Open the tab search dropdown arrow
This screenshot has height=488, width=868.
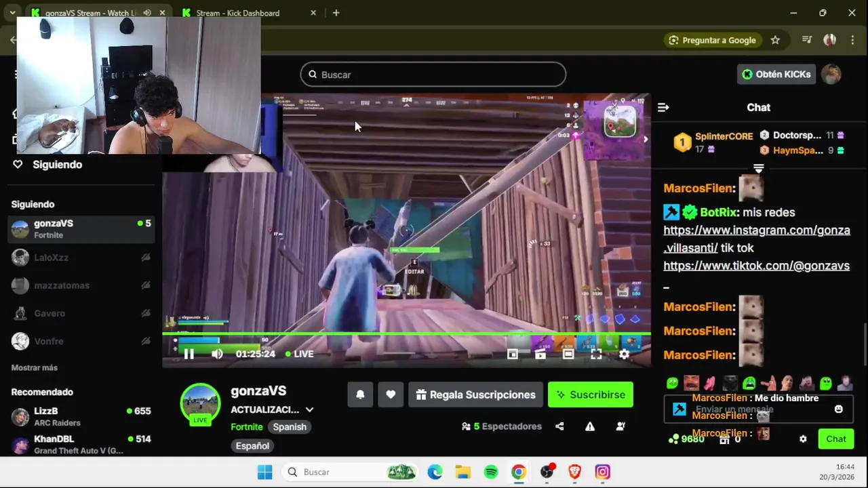pos(12,13)
